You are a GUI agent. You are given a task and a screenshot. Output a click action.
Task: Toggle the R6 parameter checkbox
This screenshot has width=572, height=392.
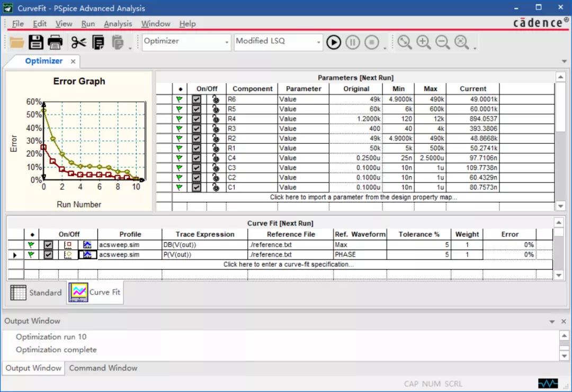[x=196, y=99]
